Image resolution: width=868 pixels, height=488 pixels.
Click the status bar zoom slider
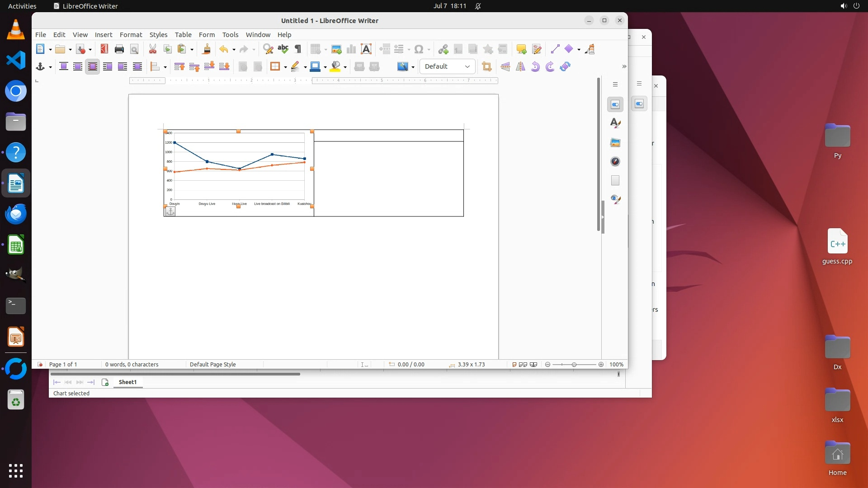point(574,365)
